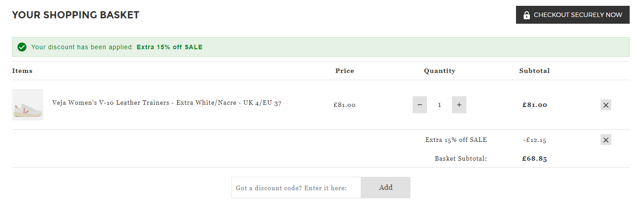The image size is (644, 205).
Task: Click the padlock icon on checkout button
Action: [526, 15]
